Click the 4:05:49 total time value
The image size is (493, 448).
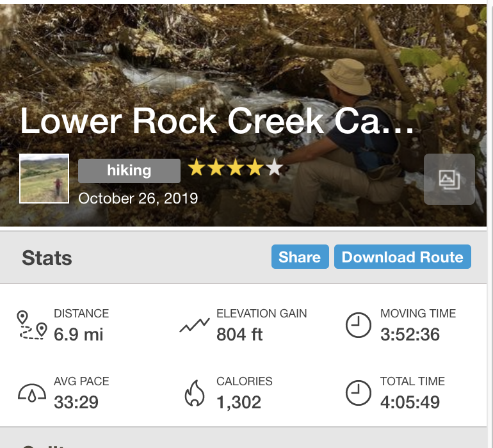410,402
